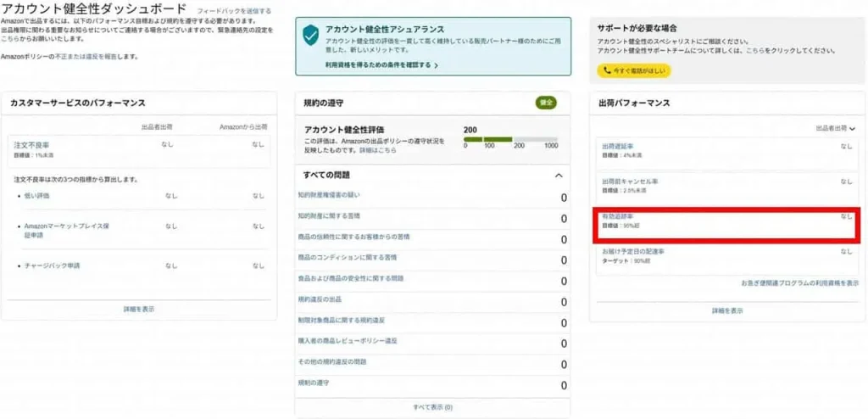This screenshot has height=419, width=868.
Task: Click 詳細を表示 in shipping performance panel
Action: coord(727,311)
